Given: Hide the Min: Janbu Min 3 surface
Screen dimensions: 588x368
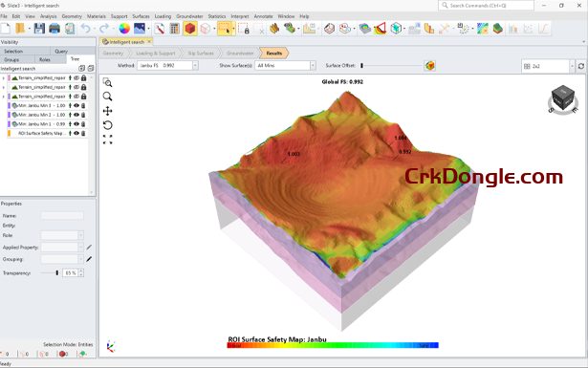Looking at the screenshot, I should coord(76,106).
